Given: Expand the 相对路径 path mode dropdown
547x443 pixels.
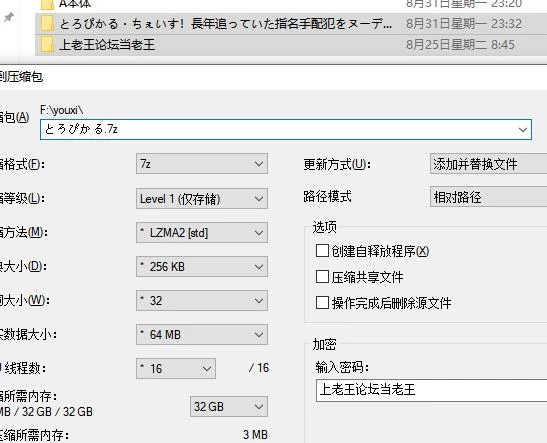Looking at the screenshot, I should 488,197.
